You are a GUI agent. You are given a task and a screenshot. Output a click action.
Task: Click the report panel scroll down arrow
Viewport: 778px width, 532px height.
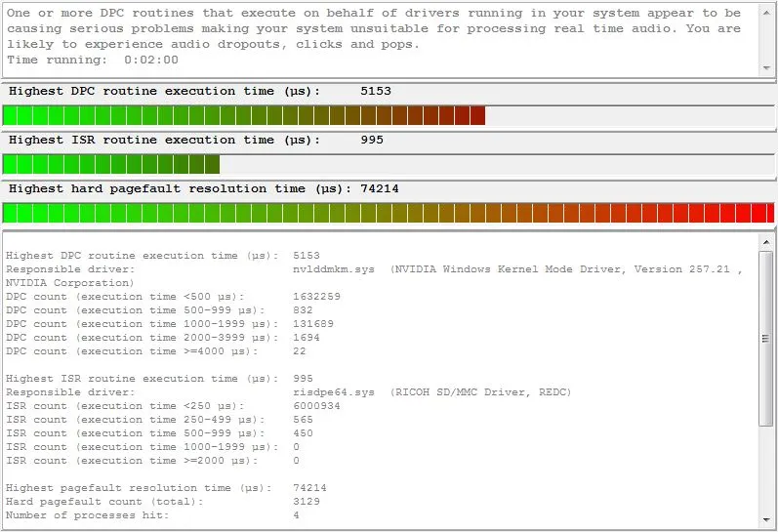click(x=766, y=521)
